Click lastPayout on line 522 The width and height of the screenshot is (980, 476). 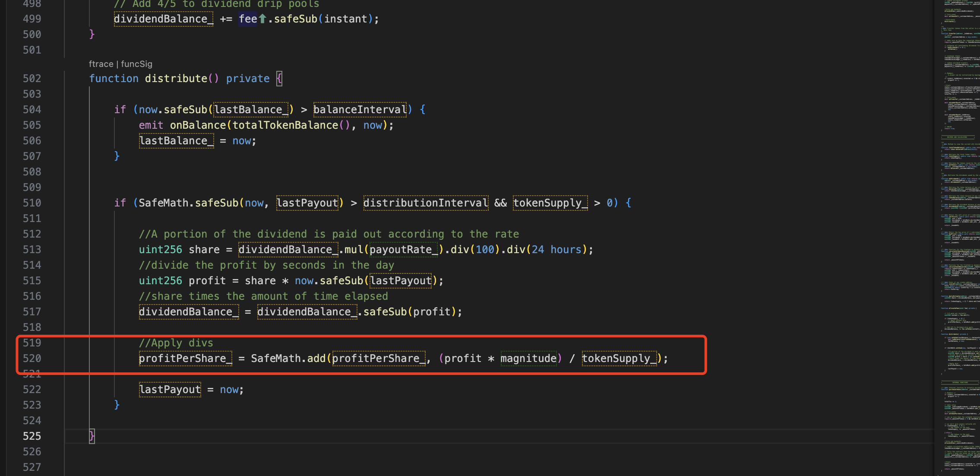[170, 390]
